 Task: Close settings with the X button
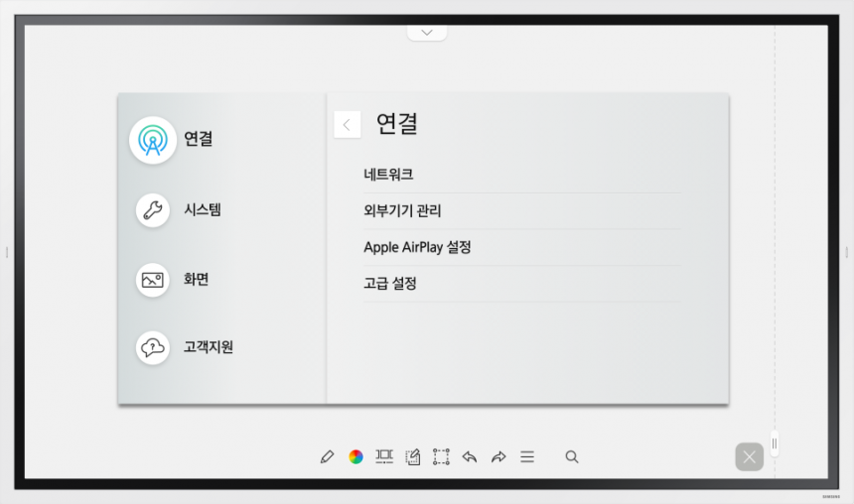[750, 456]
